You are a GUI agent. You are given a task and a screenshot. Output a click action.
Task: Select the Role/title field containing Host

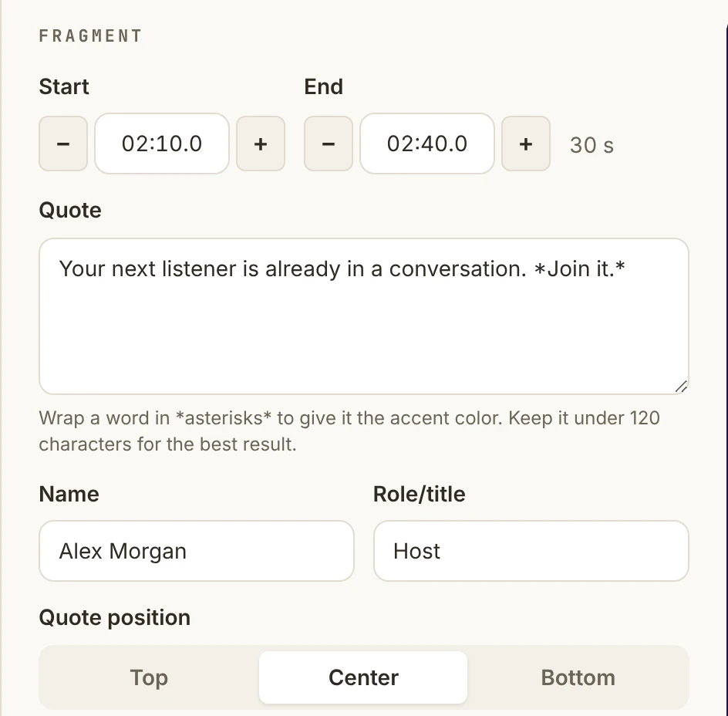(x=531, y=551)
